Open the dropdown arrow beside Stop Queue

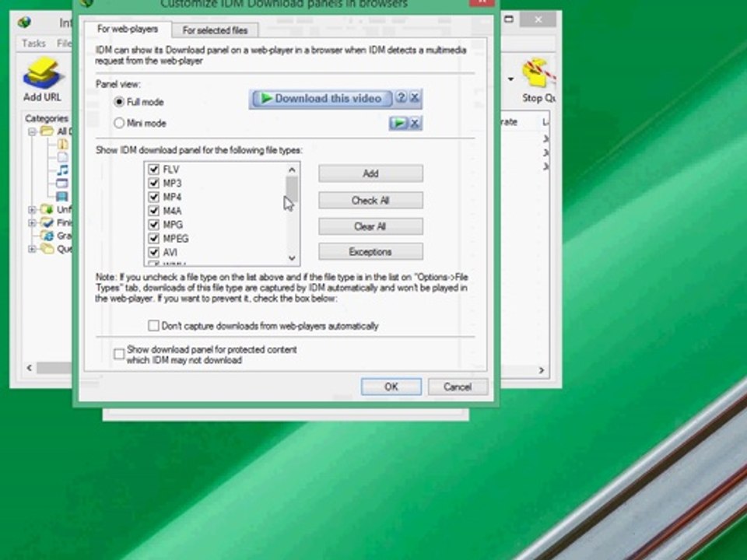[510, 79]
